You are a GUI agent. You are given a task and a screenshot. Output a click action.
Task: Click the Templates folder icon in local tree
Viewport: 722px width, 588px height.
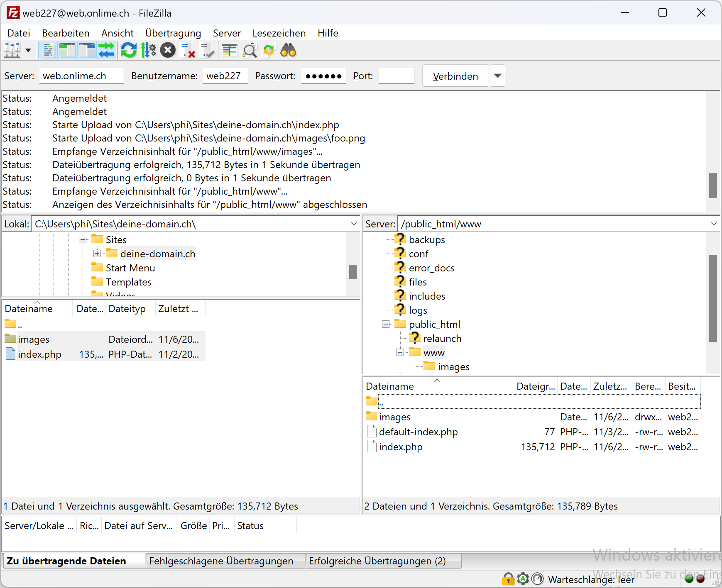[x=97, y=282]
